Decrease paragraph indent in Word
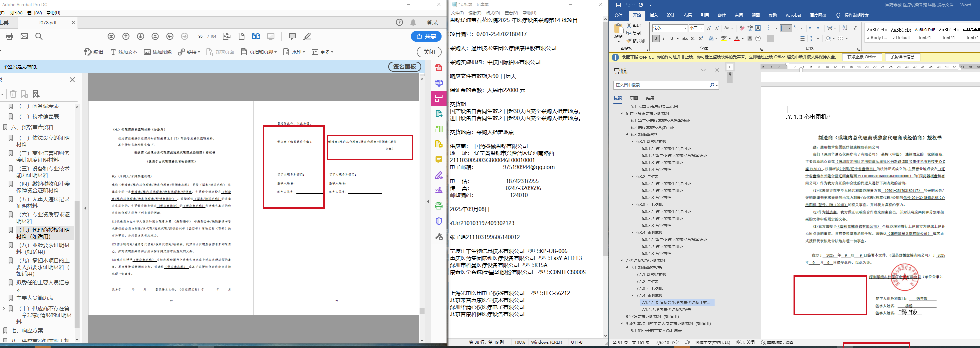 pos(811,28)
